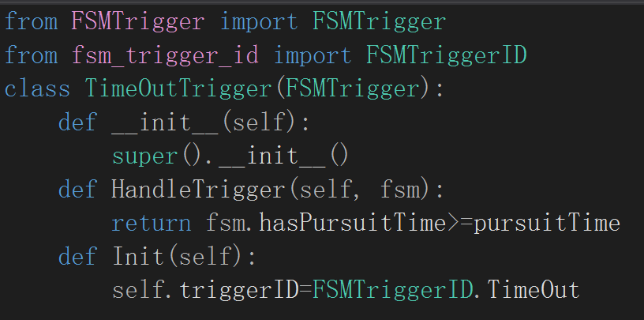
Task: Click the imported FSMTriggerID class name
Action: tap(446, 55)
